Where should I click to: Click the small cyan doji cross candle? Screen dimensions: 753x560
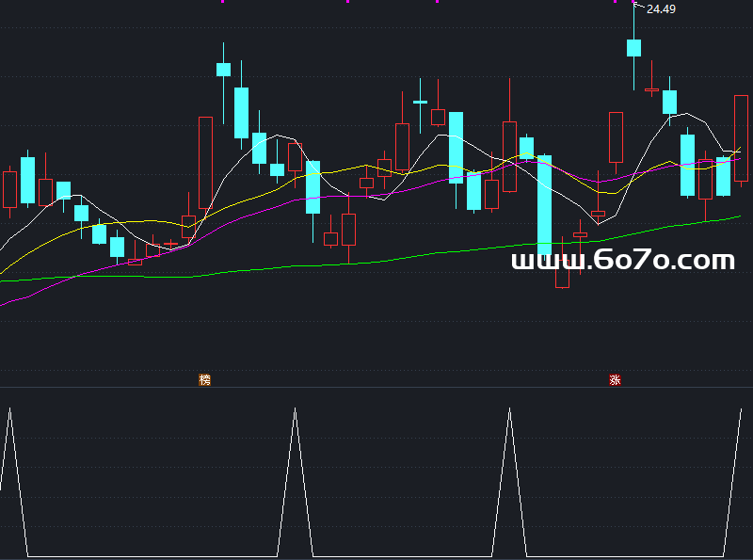click(x=420, y=101)
